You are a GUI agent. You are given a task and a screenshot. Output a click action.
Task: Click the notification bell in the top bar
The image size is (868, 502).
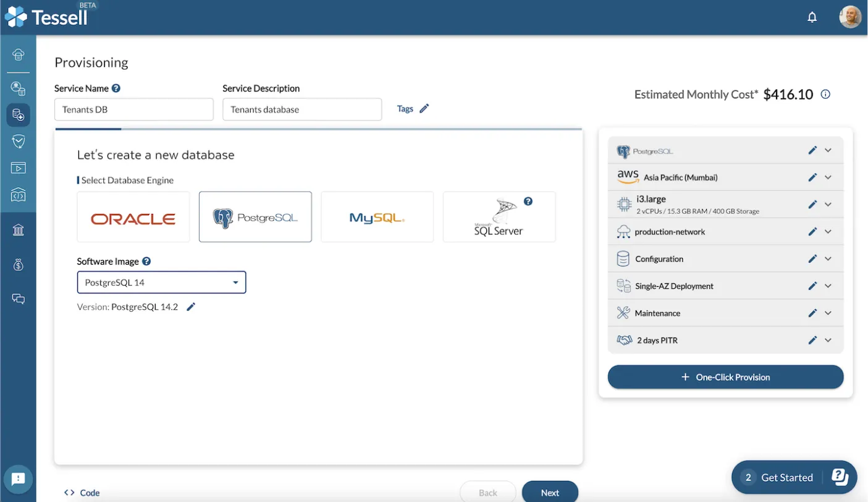(x=812, y=17)
